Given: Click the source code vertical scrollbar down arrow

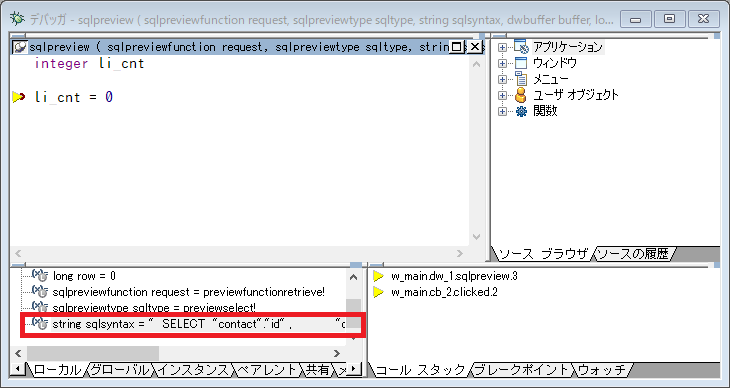Looking at the screenshot, I should coord(476,237).
